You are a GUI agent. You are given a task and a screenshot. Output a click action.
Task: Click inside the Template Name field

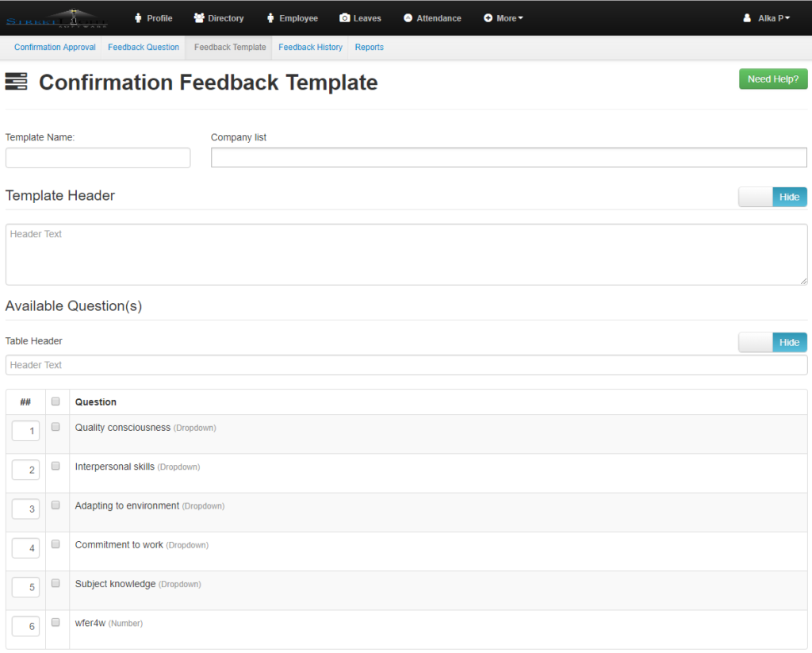(98, 157)
